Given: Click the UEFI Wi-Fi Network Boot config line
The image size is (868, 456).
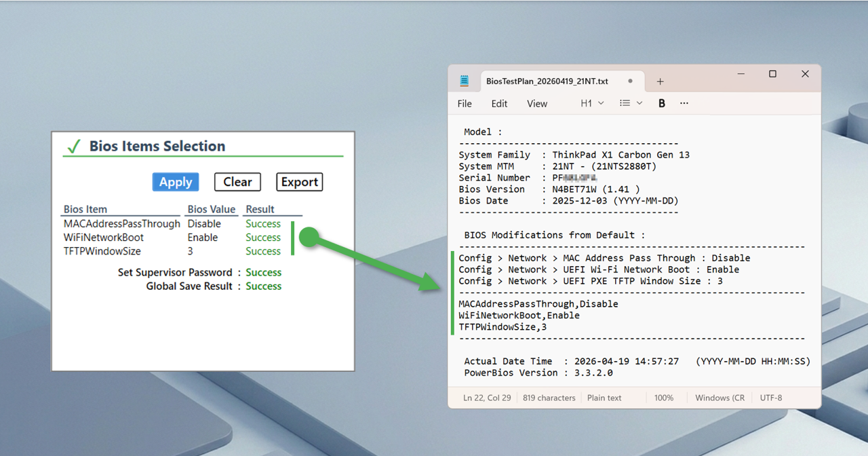Looking at the screenshot, I should (x=599, y=269).
